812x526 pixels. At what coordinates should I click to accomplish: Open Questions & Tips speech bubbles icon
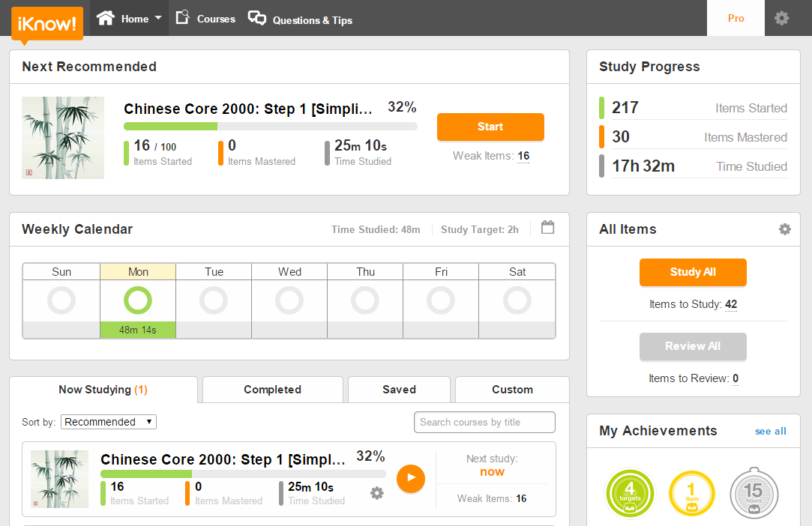click(257, 18)
